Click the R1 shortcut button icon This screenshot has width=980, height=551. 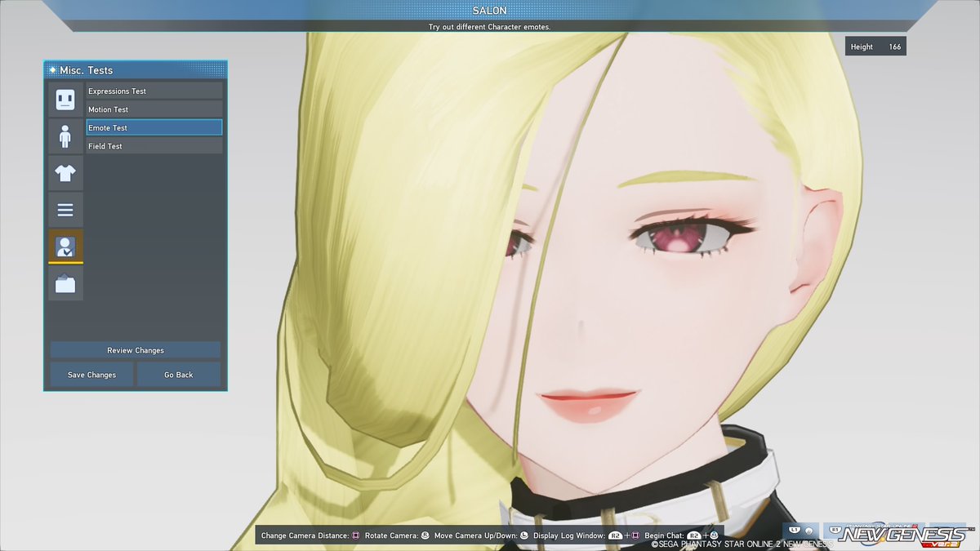837,531
